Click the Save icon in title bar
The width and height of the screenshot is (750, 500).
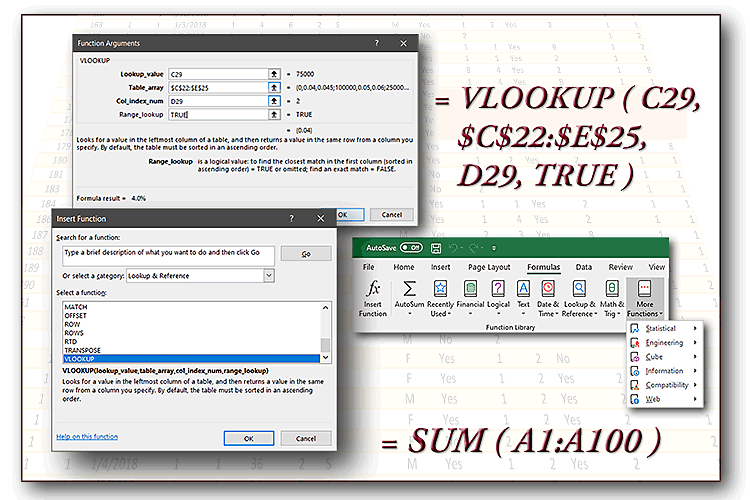coord(436,248)
